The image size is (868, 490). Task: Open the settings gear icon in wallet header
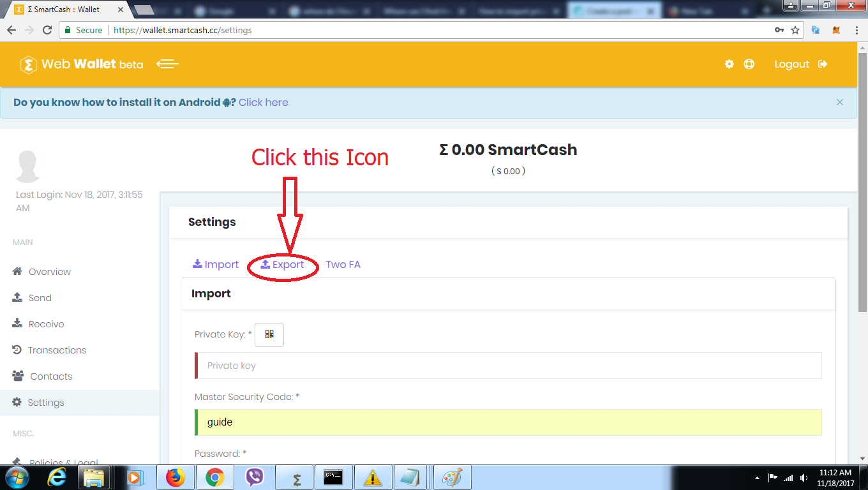(x=730, y=64)
